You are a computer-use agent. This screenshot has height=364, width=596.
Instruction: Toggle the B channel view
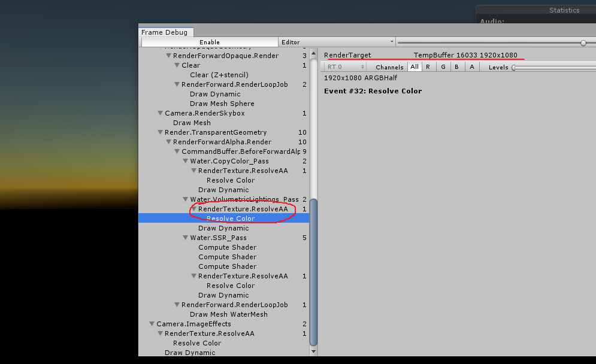point(457,66)
